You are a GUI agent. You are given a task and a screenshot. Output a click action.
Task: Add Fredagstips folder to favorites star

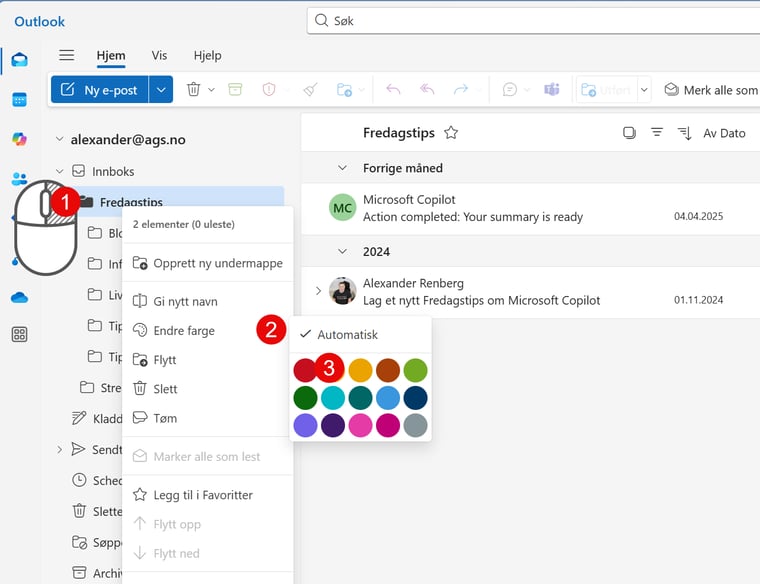[451, 133]
